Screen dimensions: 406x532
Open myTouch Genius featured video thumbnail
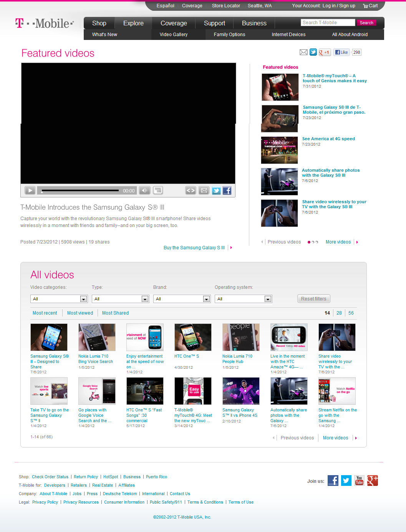pyautogui.click(x=280, y=87)
